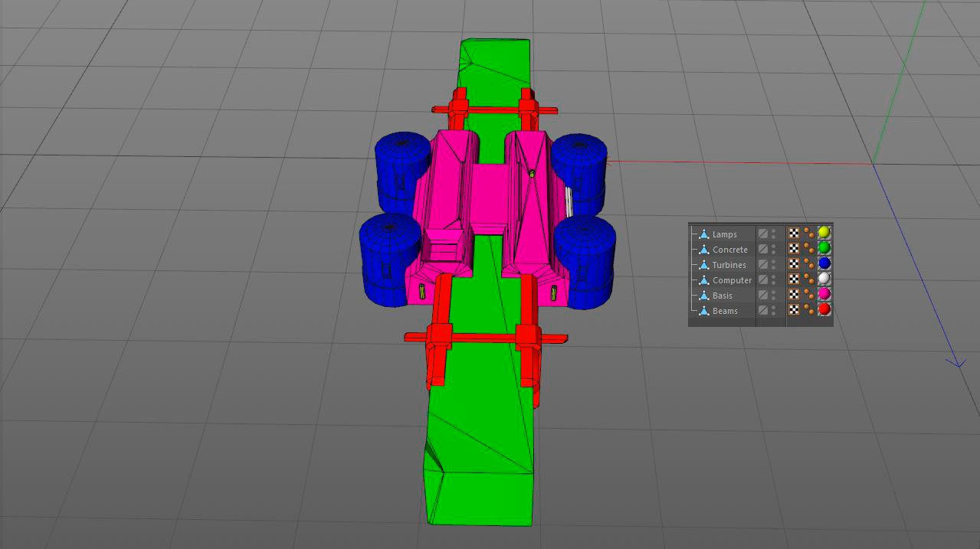This screenshot has width=980, height=549.
Task: Toggle top editor visibility dot for Concrete
Action: point(773,246)
